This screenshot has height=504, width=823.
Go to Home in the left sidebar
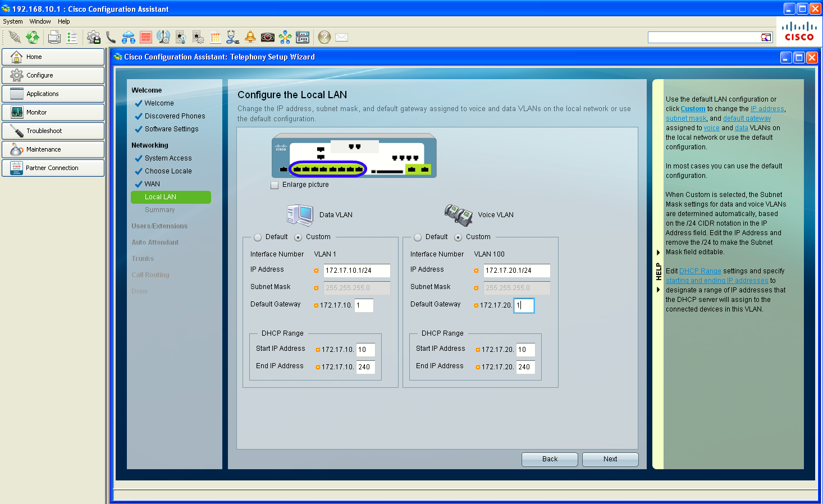pyautogui.click(x=53, y=57)
